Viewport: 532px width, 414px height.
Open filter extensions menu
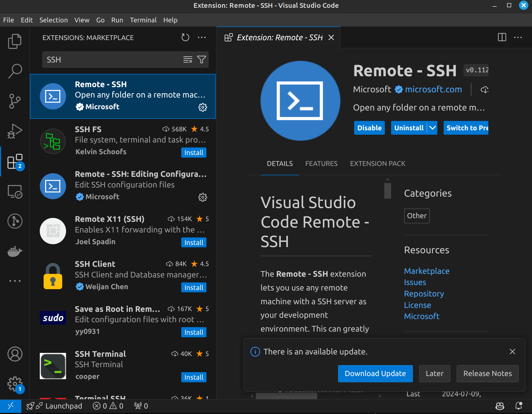tap(202, 60)
